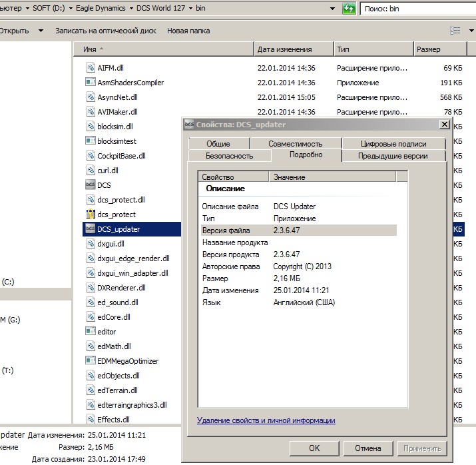Select the Авторские права property row
The width and height of the screenshot is (476, 465).
pos(299,266)
